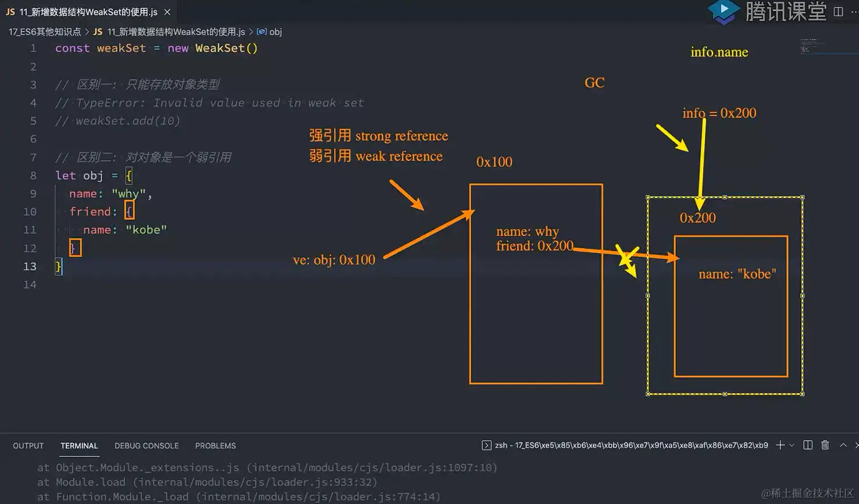Open the 17_ES6其他知识点 folder breadcrumb
The height and width of the screenshot is (504, 859).
click(x=45, y=32)
